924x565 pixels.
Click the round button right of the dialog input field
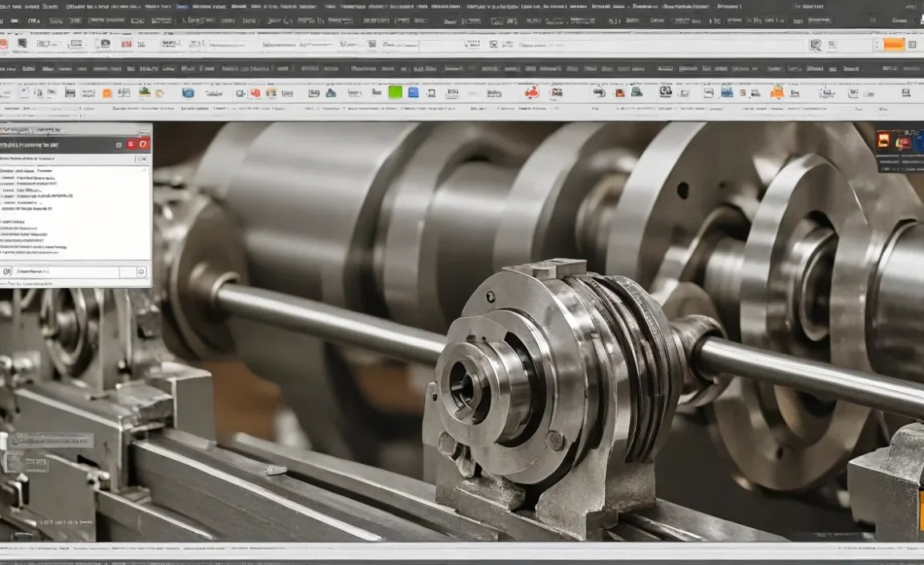tap(141, 272)
